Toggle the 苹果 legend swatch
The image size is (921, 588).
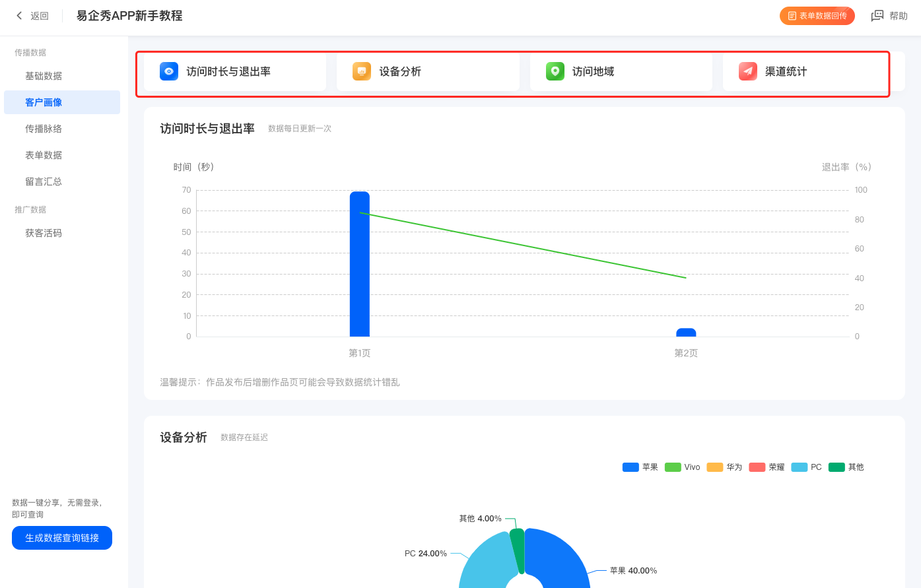[x=631, y=467]
